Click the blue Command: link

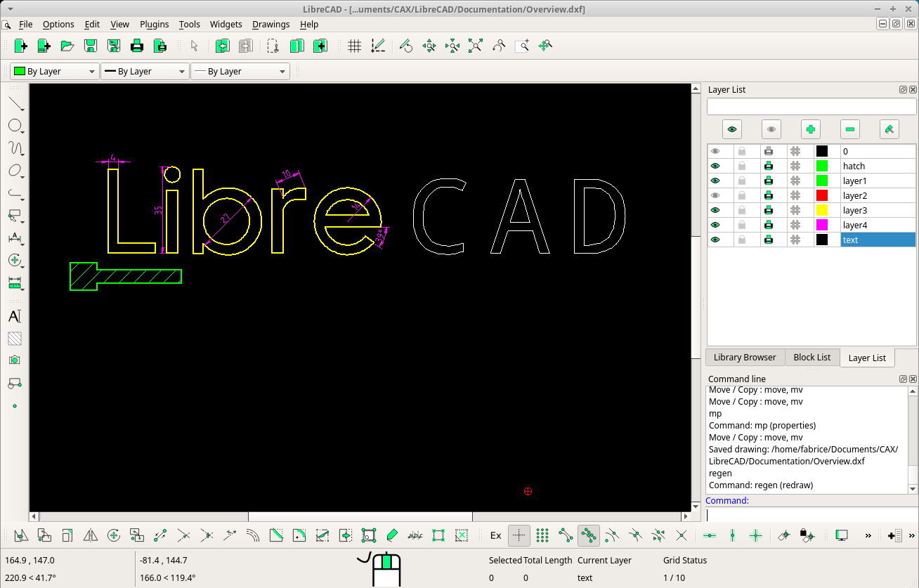click(x=727, y=500)
